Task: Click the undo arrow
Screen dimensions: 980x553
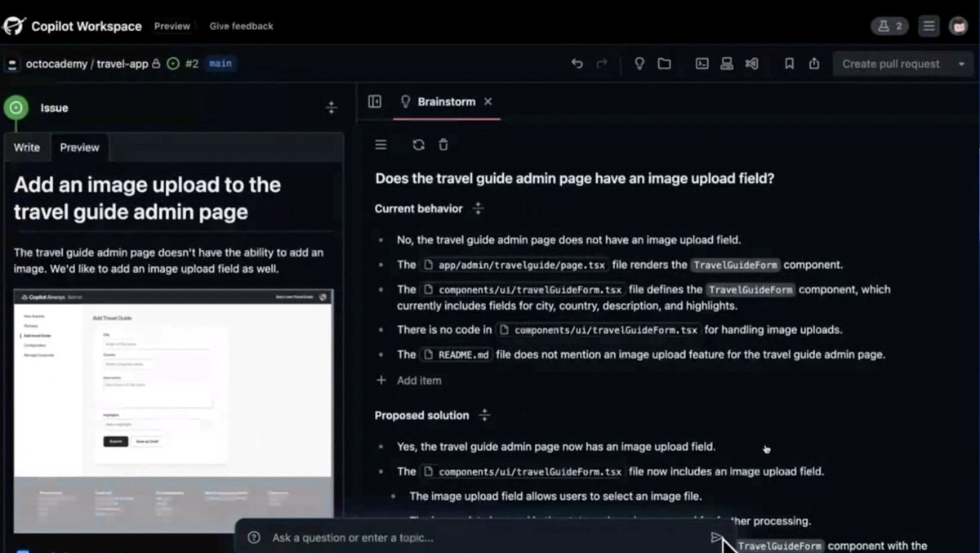Action: [577, 64]
